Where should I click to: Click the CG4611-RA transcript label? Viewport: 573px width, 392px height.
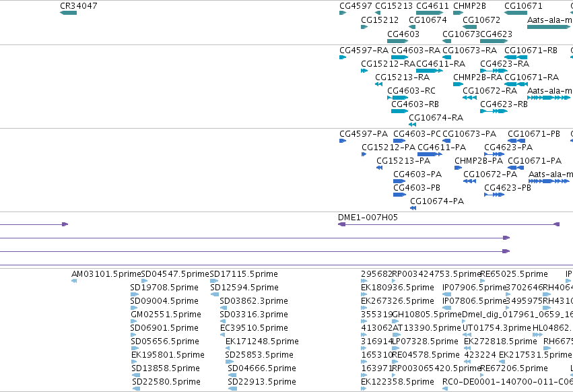click(x=441, y=64)
